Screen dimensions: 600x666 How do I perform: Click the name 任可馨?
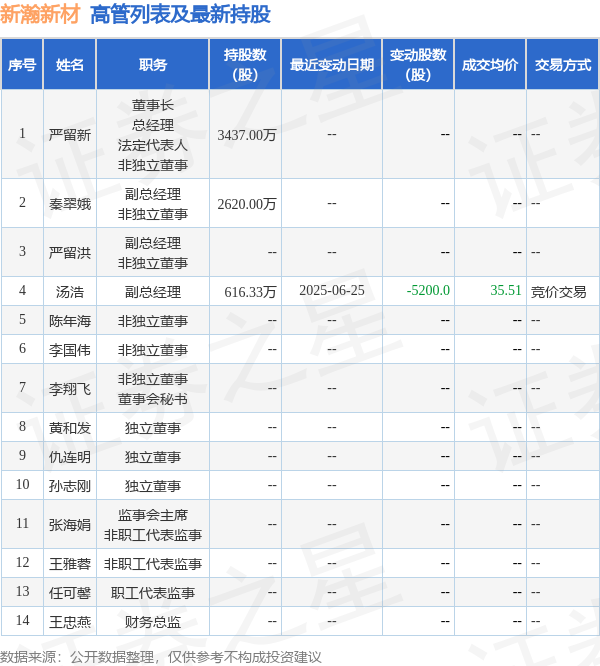(x=70, y=593)
